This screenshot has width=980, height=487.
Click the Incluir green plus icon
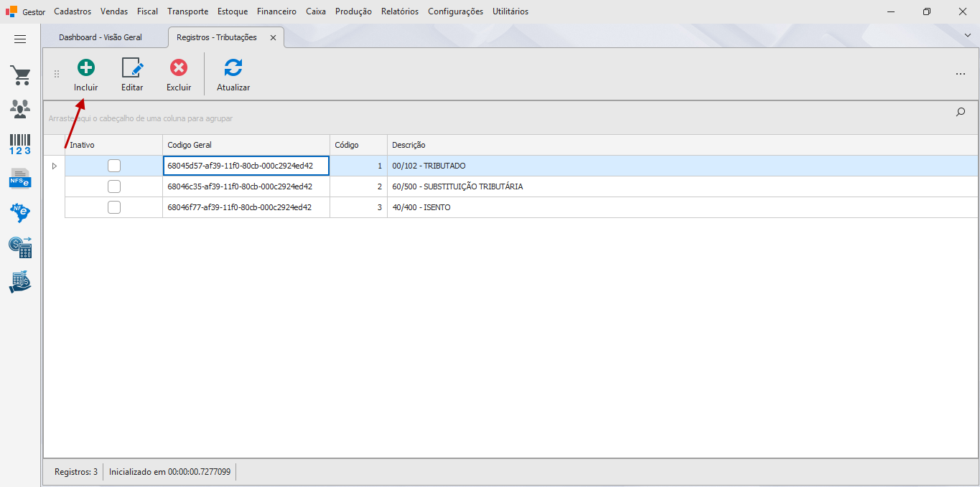tap(86, 68)
